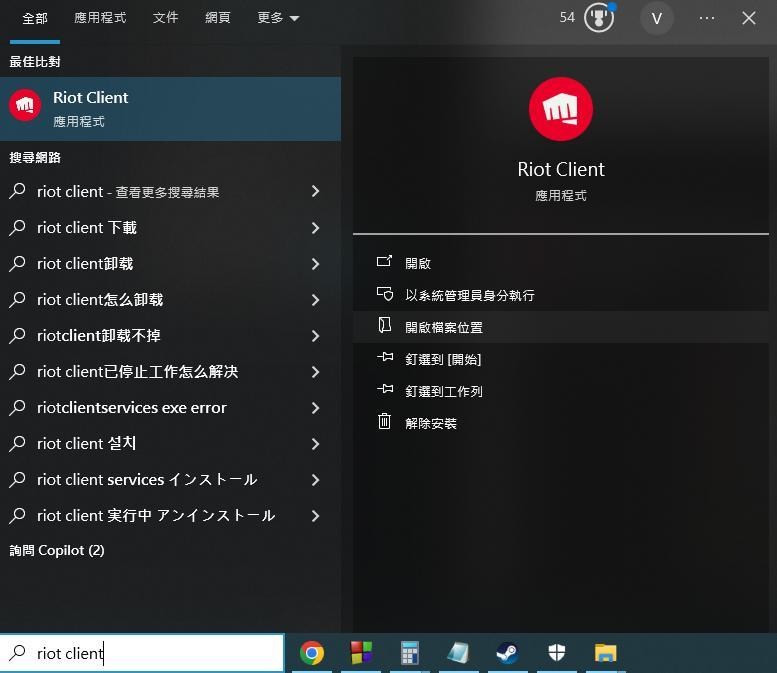
Task: Click the rewards trophy icon at top
Action: [599, 18]
